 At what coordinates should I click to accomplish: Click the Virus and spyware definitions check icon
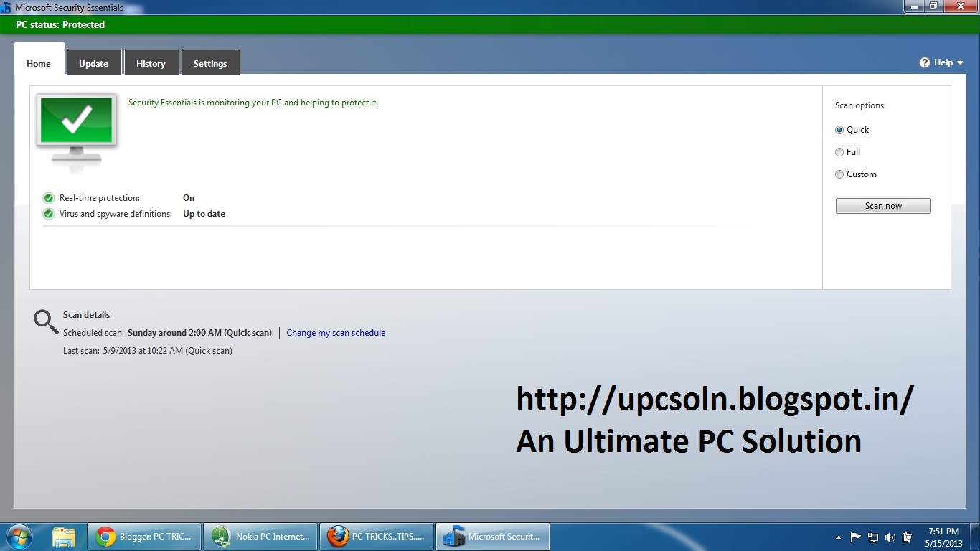(x=48, y=214)
